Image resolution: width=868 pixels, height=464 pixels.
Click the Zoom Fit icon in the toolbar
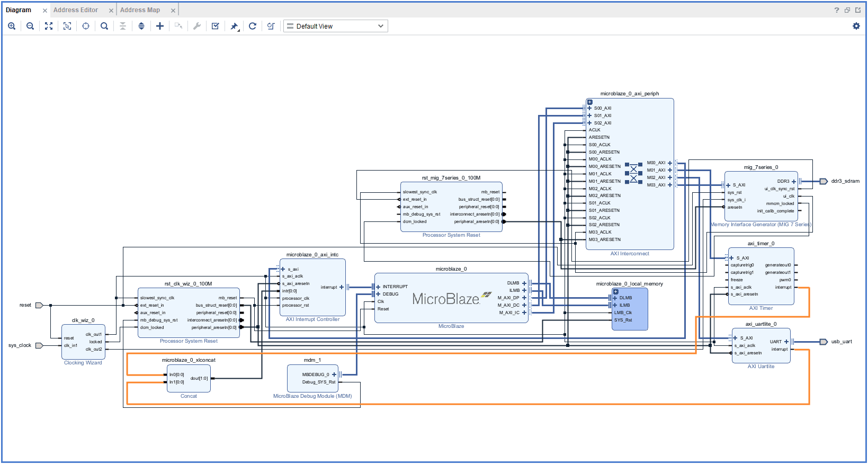tap(49, 26)
